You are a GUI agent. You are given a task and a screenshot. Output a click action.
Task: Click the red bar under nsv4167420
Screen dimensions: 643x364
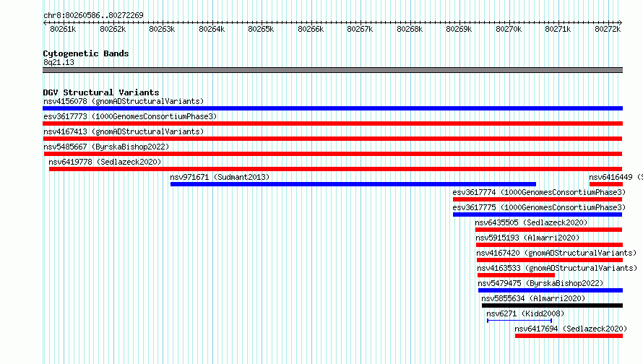point(550,260)
